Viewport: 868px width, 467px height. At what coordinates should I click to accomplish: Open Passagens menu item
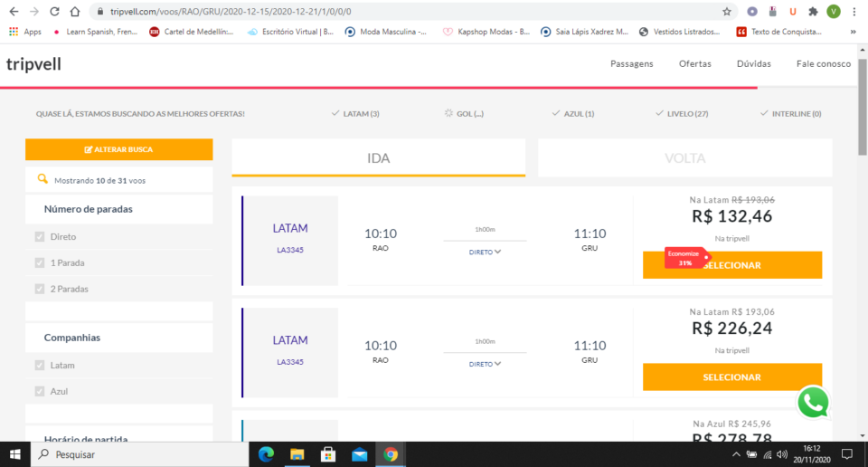632,63
